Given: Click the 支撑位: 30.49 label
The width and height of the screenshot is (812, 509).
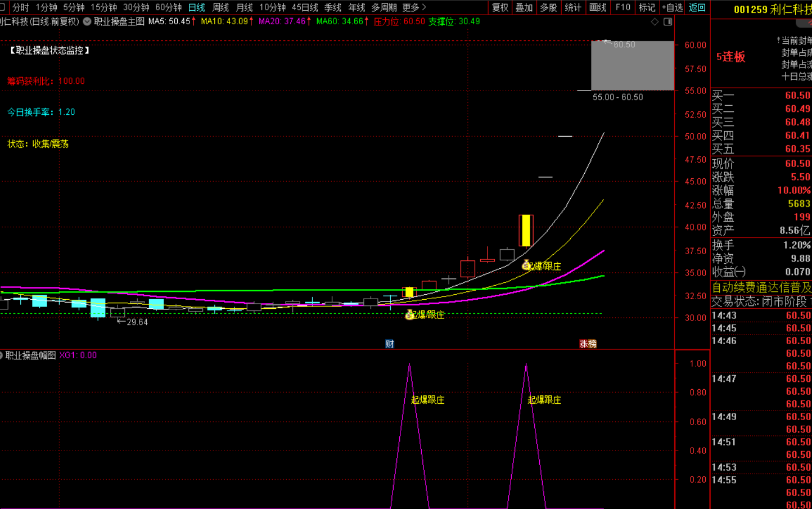Looking at the screenshot, I should (x=454, y=21).
